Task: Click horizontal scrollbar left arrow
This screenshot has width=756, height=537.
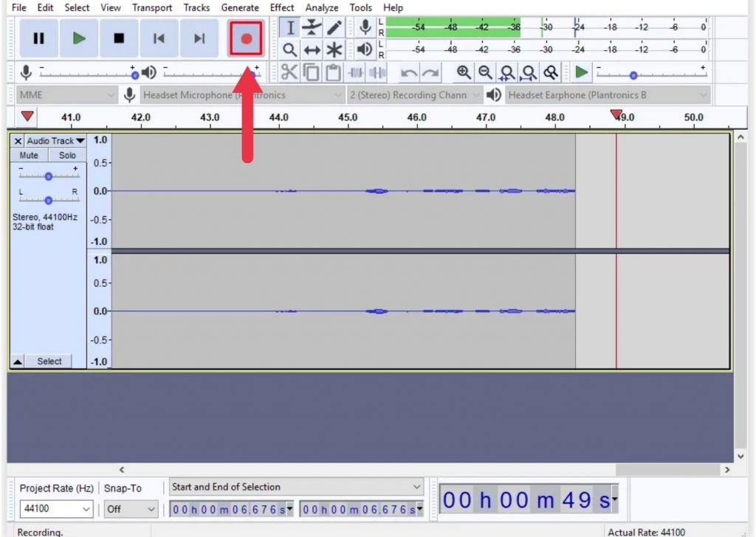Action: tap(122, 469)
